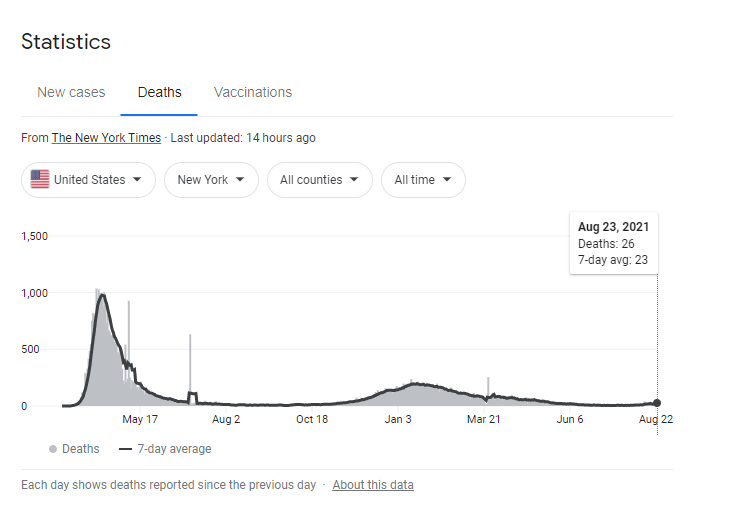The image size is (748, 510).
Task: Open the All counties dropdown
Action: [x=320, y=180]
